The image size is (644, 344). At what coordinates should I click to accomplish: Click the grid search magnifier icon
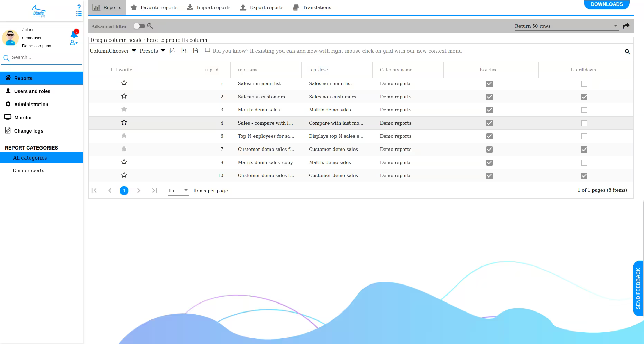click(x=627, y=52)
